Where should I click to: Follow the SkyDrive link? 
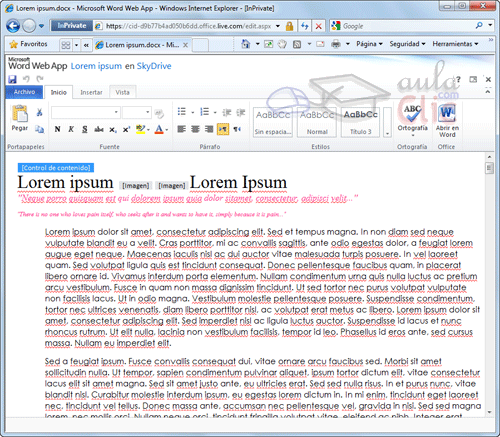[x=154, y=66]
